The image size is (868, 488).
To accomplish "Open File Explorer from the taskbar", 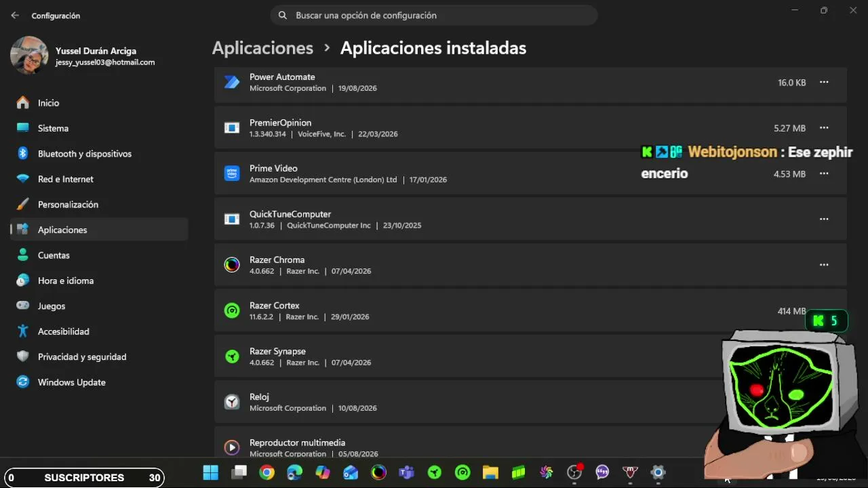I will coord(490,472).
